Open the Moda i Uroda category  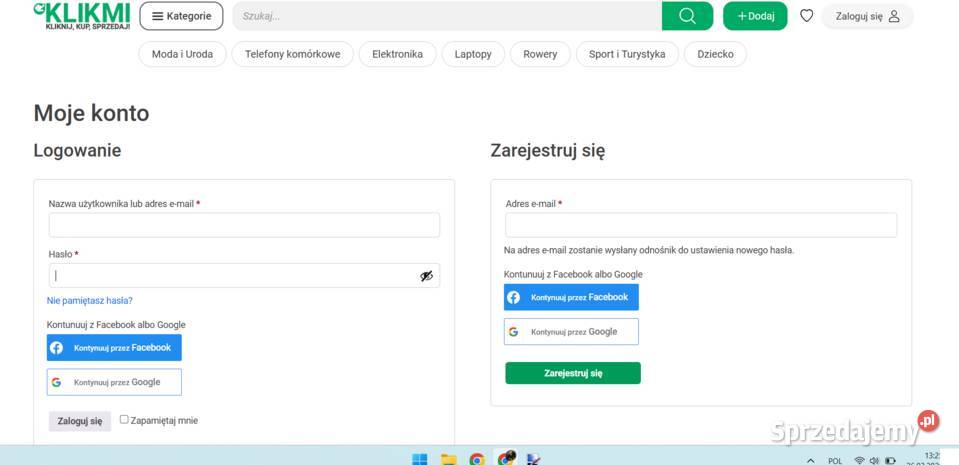182,54
